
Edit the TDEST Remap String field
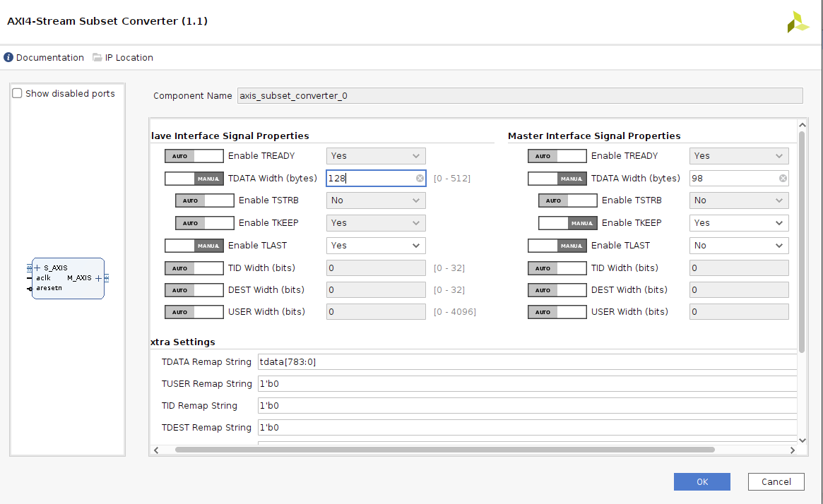(527, 428)
